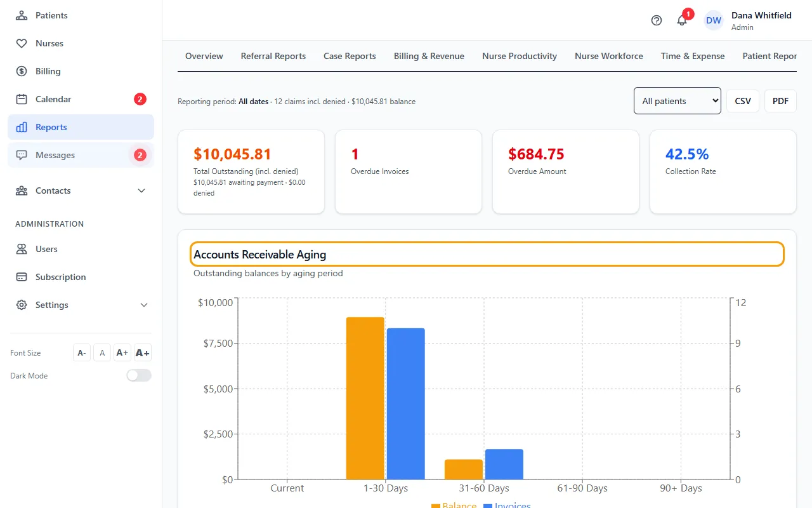Image resolution: width=812 pixels, height=508 pixels.
Task: Increase font size with A+ button
Action: (x=122, y=352)
